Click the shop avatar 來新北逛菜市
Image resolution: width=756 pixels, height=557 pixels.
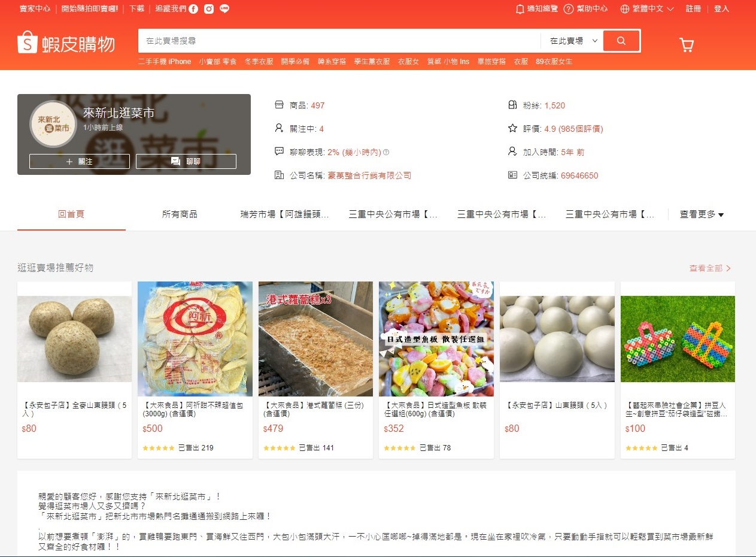click(x=53, y=124)
